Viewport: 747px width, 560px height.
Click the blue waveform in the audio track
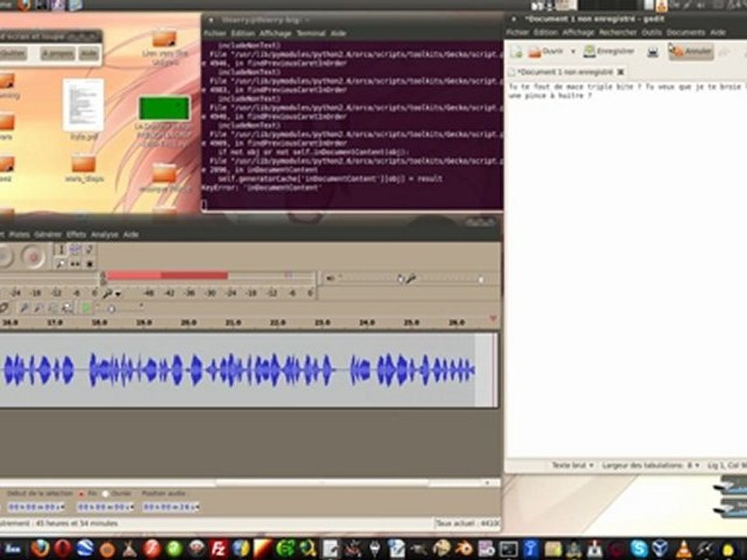click(x=238, y=370)
